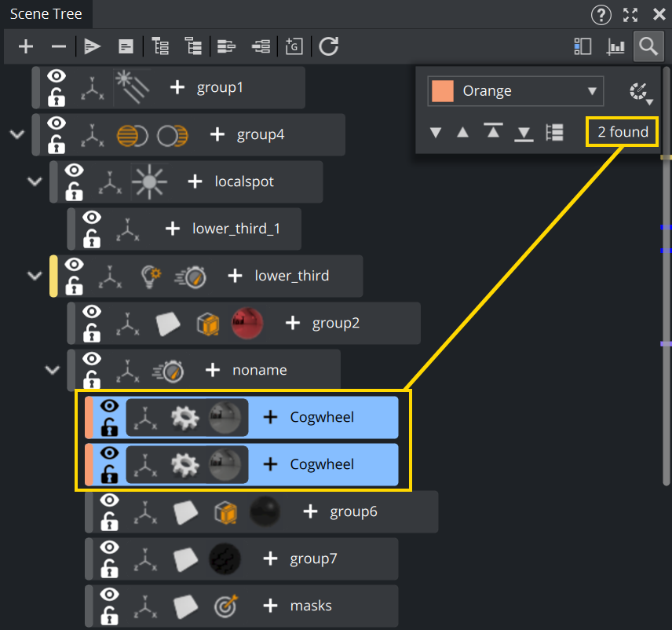
Task: Click the gear geometry icon on first Cogwheel
Action: pos(187,417)
